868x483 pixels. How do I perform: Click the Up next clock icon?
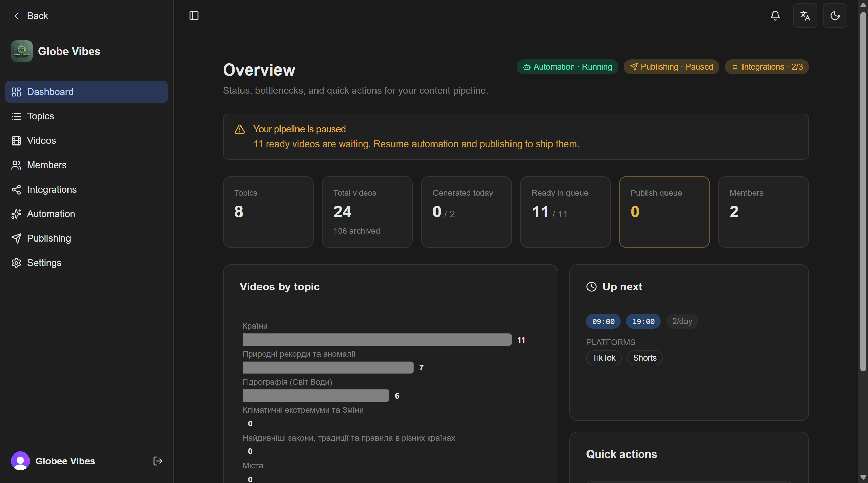[x=591, y=287]
